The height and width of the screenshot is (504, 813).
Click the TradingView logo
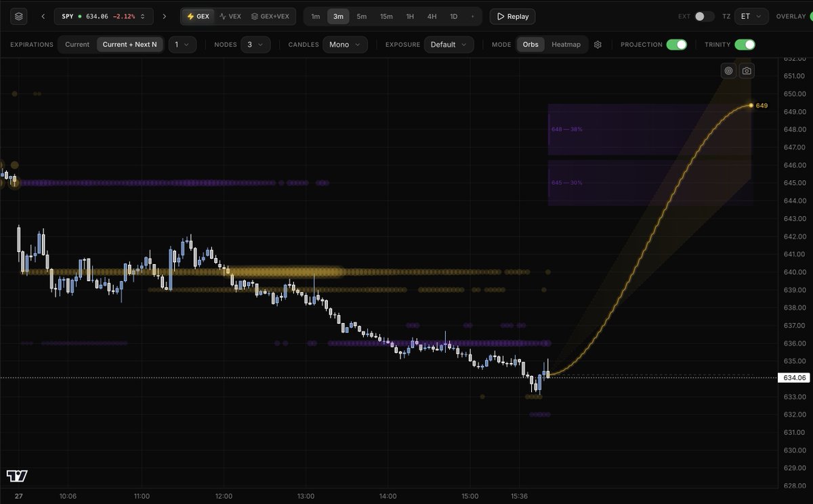[x=17, y=476]
